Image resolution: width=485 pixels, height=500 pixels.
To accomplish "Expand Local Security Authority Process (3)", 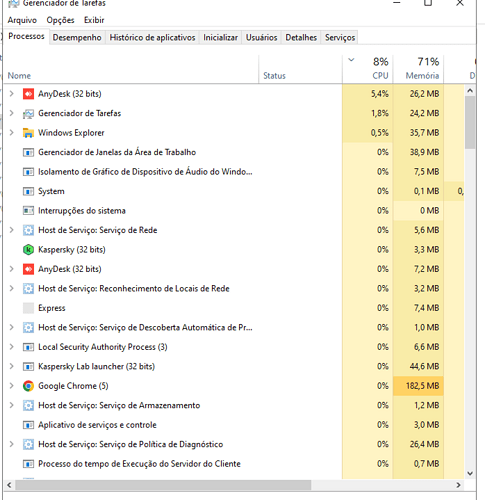I will point(12,347).
